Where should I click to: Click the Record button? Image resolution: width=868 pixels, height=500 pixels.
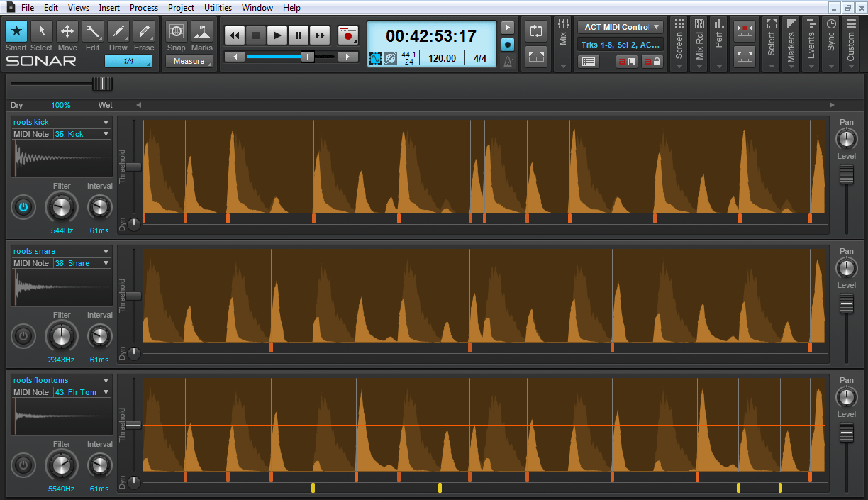(x=347, y=35)
